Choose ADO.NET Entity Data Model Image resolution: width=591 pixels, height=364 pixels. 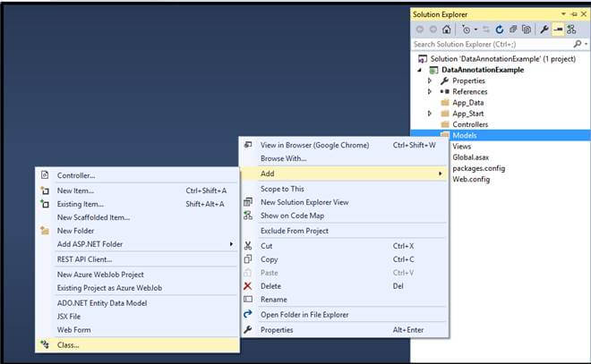[137, 303]
